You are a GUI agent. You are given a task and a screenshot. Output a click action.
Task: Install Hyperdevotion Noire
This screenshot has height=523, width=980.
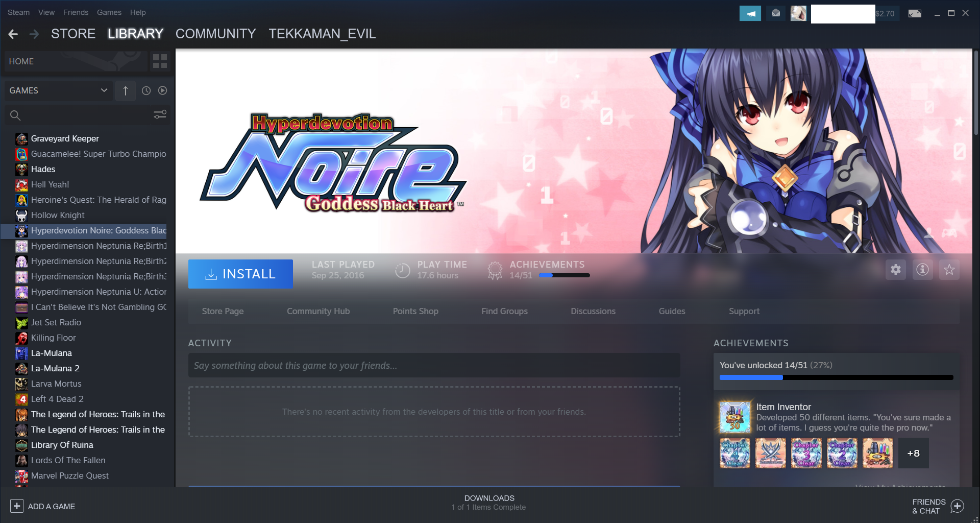(x=240, y=274)
